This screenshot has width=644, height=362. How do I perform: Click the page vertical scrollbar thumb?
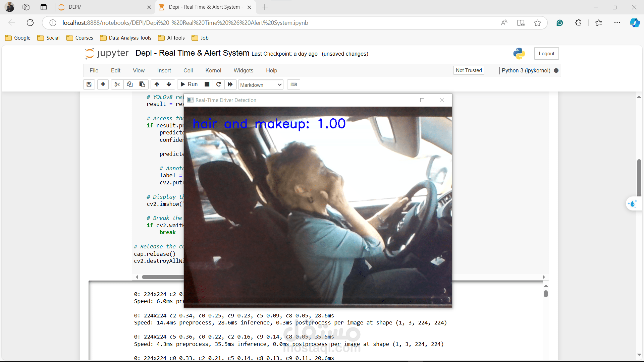[x=639, y=178]
